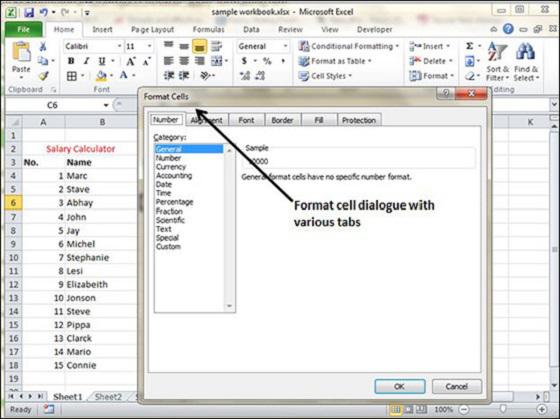
Task: Open the font name Calibri dropdown
Action: point(120,46)
